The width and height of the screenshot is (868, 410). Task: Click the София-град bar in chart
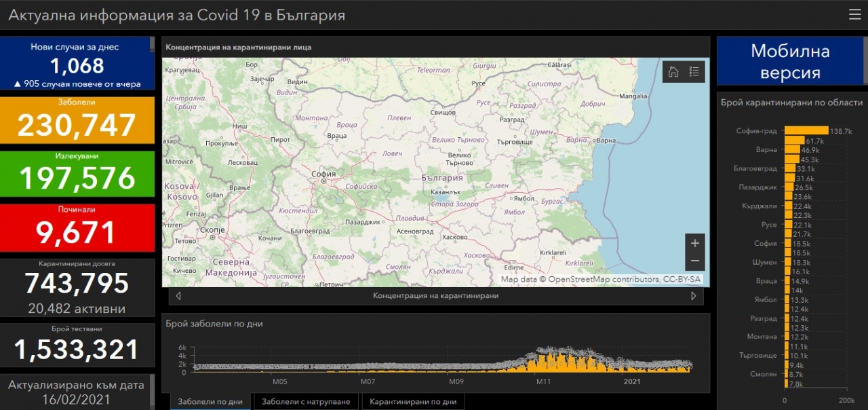point(806,130)
